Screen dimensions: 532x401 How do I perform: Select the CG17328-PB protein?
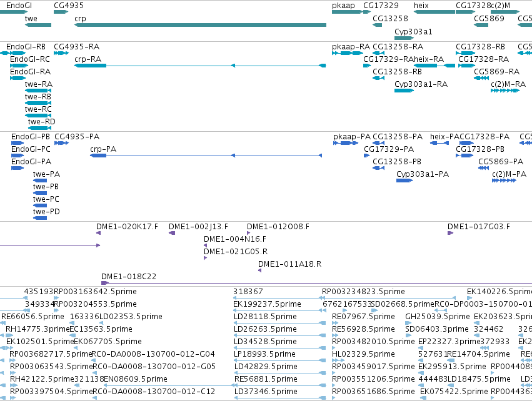coord(464,156)
